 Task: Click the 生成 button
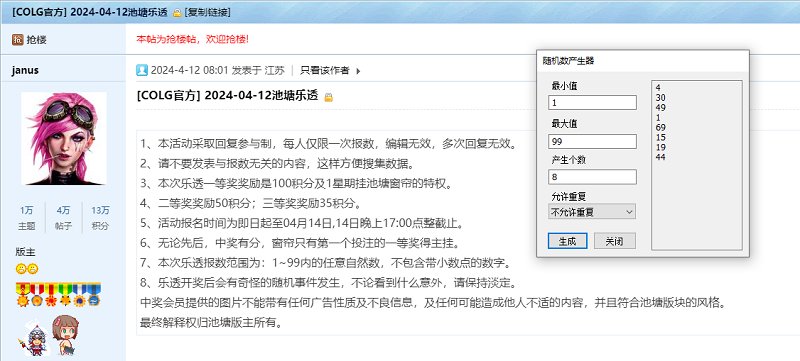click(567, 241)
